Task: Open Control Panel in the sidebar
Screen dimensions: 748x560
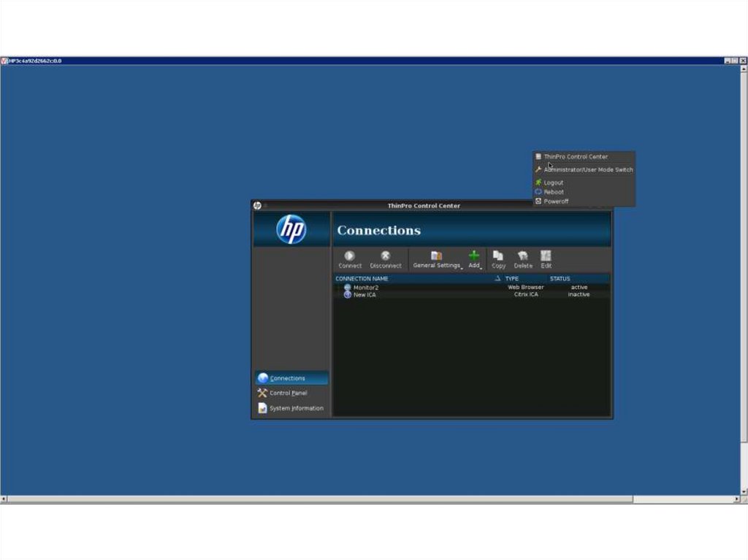Action: click(x=291, y=393)
